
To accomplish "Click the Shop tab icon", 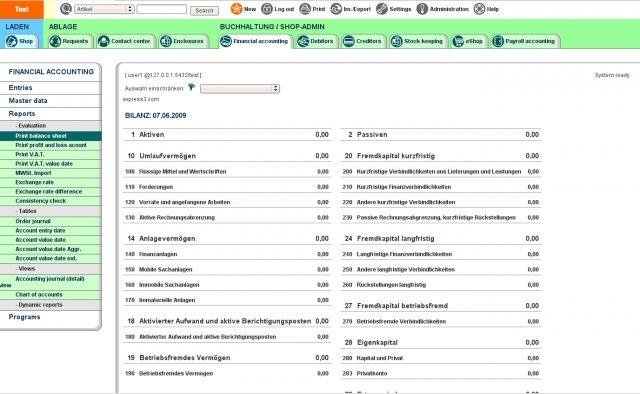I will tap(11, 41).
